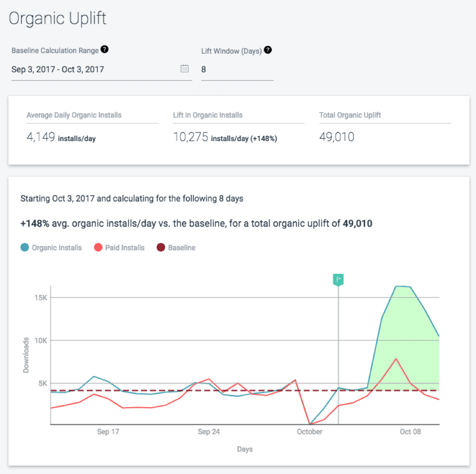Toggle Organic Installs series in legend
The image size is (476, 474).
(x=51, y=247)
